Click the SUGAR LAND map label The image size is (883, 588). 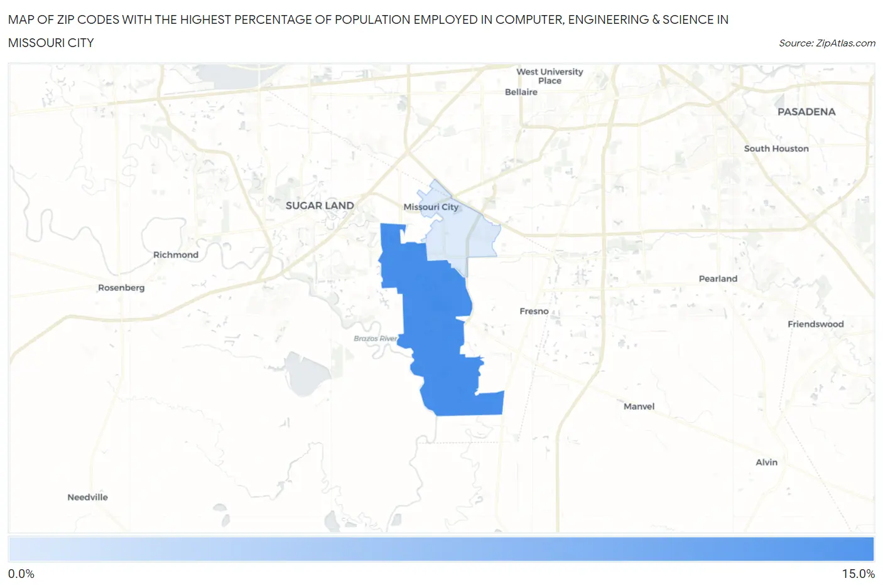tap(320, 206)
